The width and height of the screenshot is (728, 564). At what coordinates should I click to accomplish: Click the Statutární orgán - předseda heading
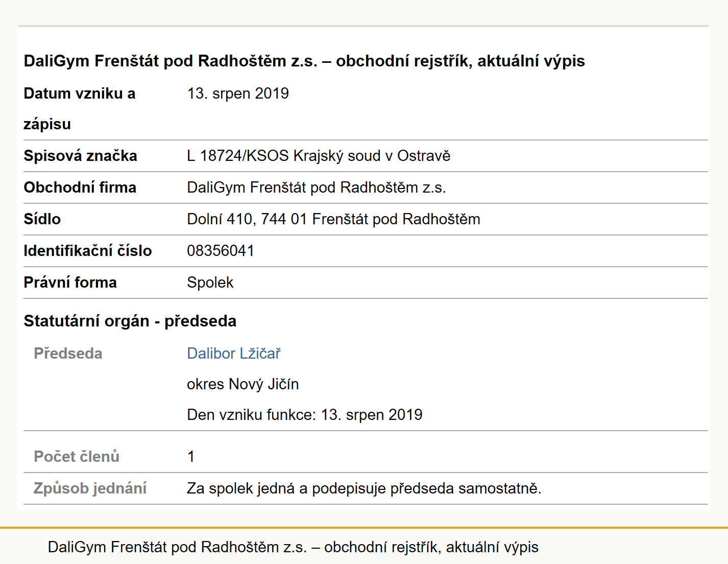tap(130, 321)
